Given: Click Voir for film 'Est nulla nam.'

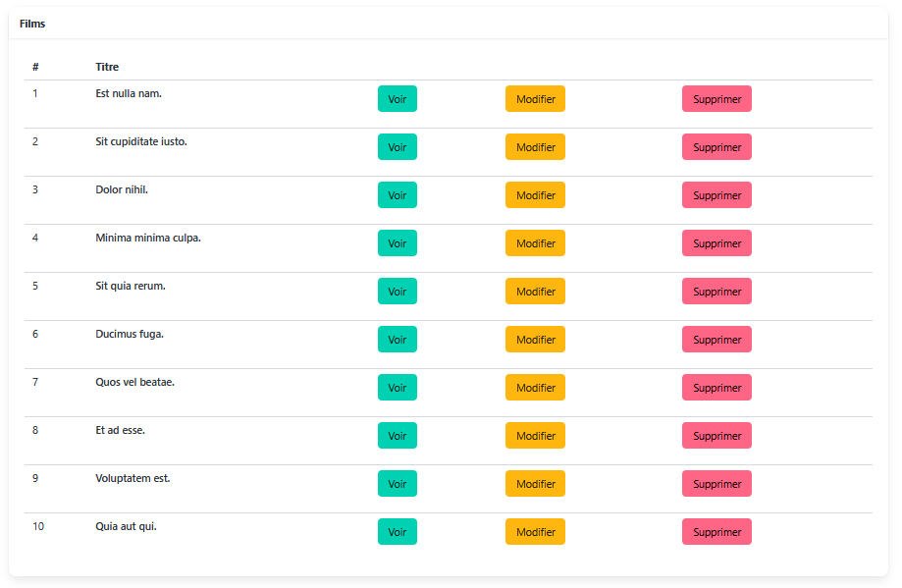Looking at the screenshot, I should pyautogui.click(x=397, y=99).
